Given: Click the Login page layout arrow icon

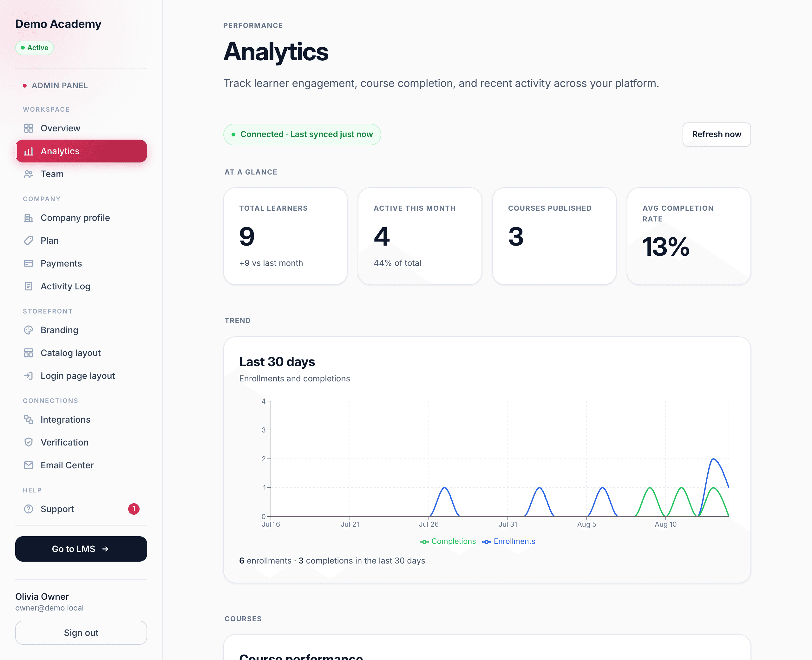Looking at the screenshot, I should (x=29, y=376).
